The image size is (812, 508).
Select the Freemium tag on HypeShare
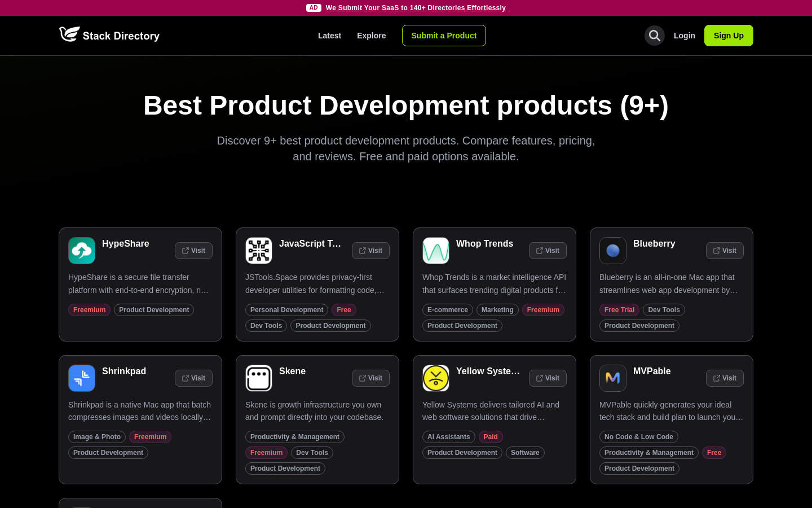click(89, 310)
